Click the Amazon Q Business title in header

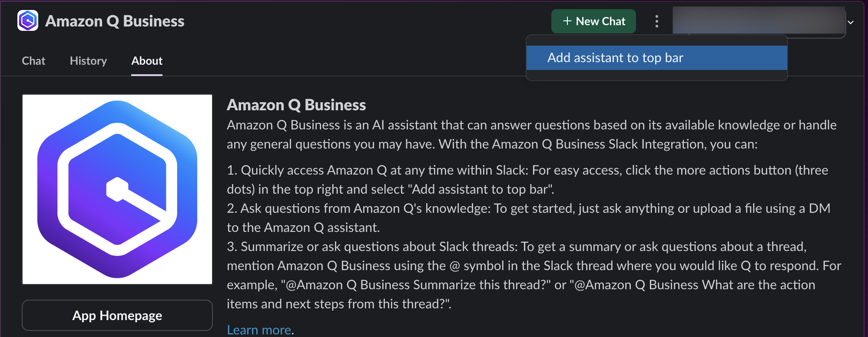pyautogui.click(x=115, y=21)
